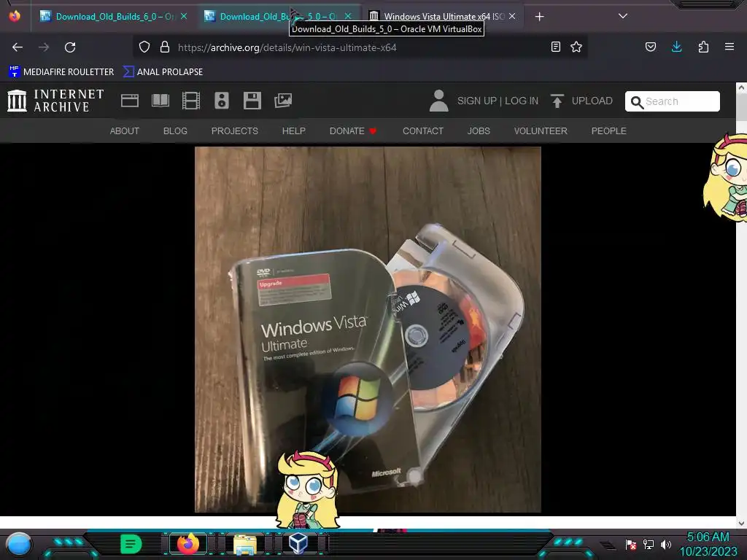Viewport: 747px width, 560px height.
Task: Click the upload arrow icon
Action: coord(557,101)
